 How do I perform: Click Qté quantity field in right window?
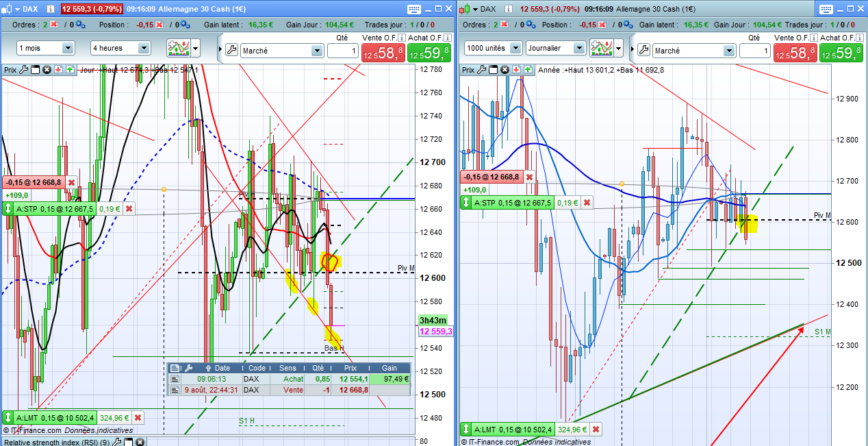tap(755, 51)
